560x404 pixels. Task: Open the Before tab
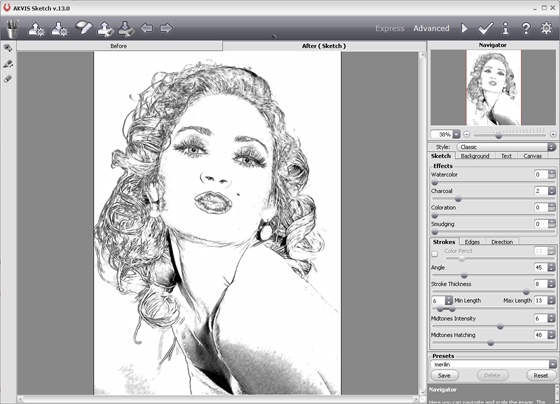(119, 46)
